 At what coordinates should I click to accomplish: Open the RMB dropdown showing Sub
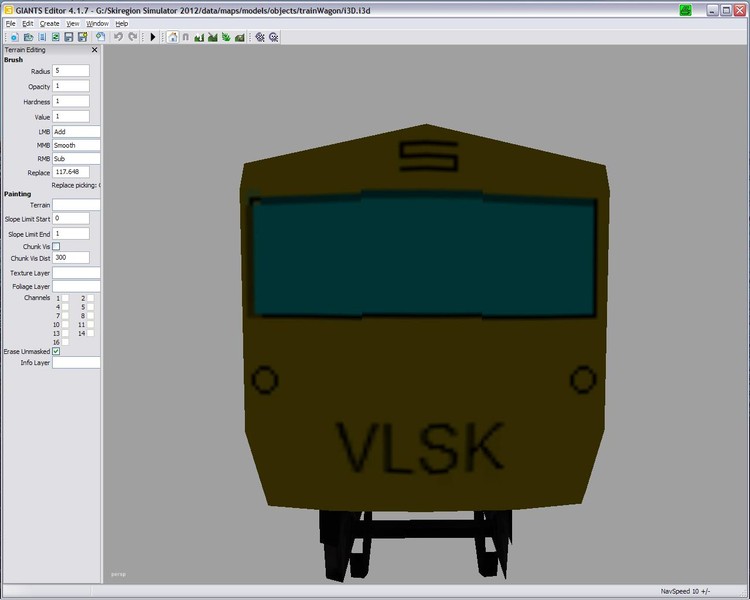tap(76, 158)
